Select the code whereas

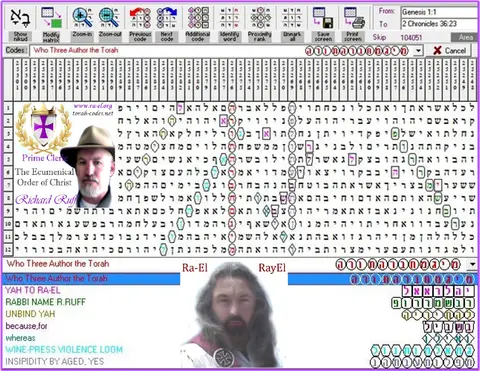(20, 338)
